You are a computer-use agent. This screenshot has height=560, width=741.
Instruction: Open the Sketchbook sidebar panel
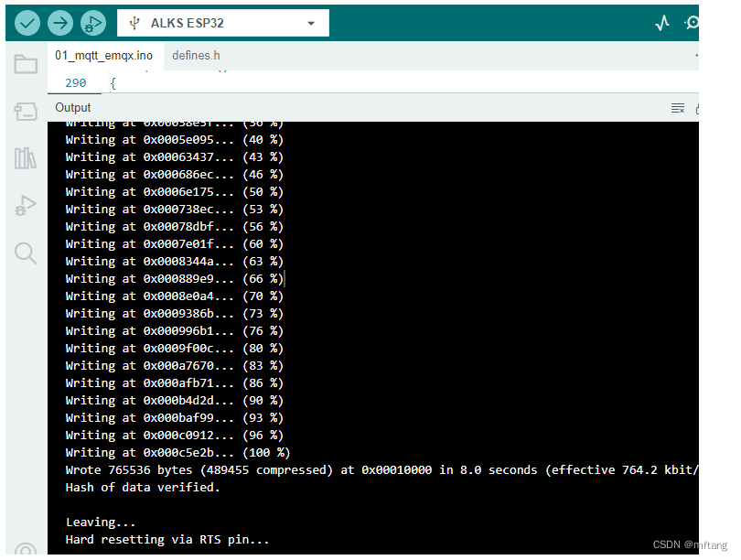click(x=25, y=63)
